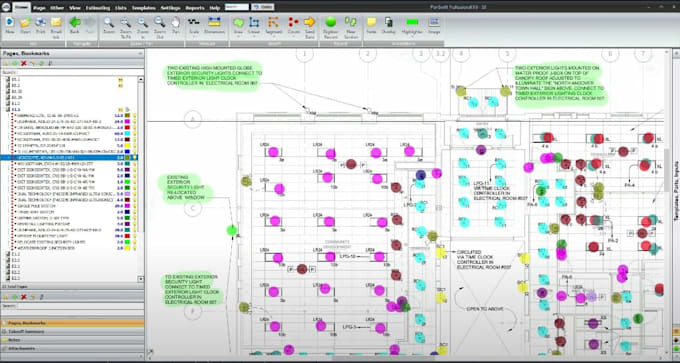680x363 pixels.
Task: Switch to Attachments panel
Action: tap(72, 348)
